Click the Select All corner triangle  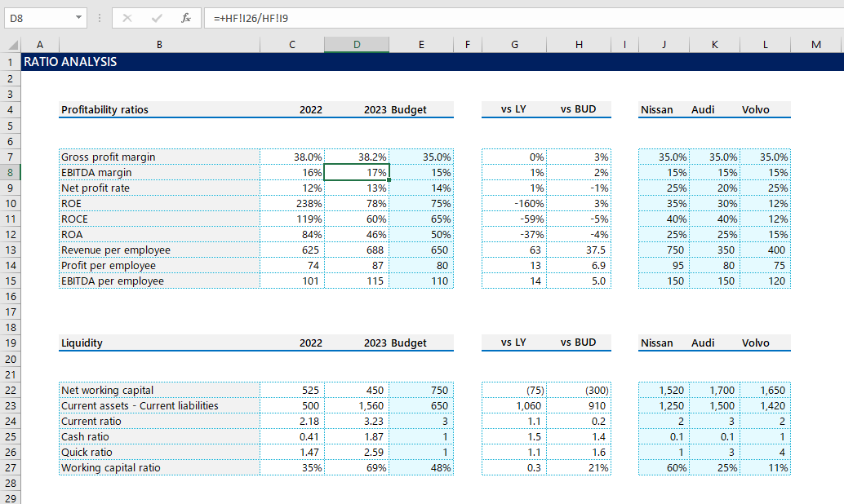pyautogui.click(x=11, y=46)
